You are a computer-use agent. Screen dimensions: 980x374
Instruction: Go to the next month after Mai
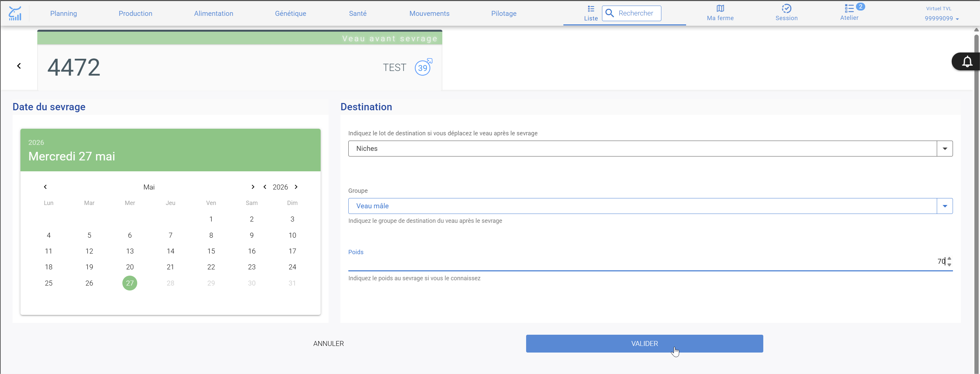(253, 187)
